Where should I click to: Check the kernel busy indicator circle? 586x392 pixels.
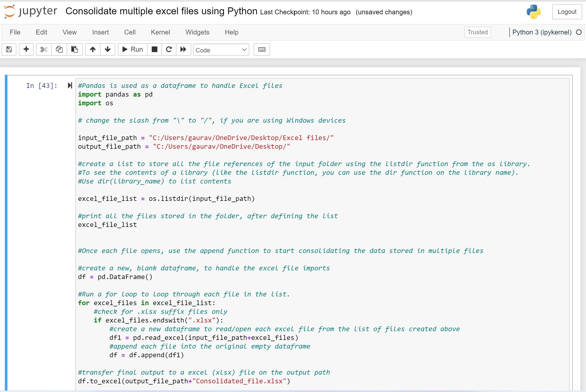click(x=579, y=32)
